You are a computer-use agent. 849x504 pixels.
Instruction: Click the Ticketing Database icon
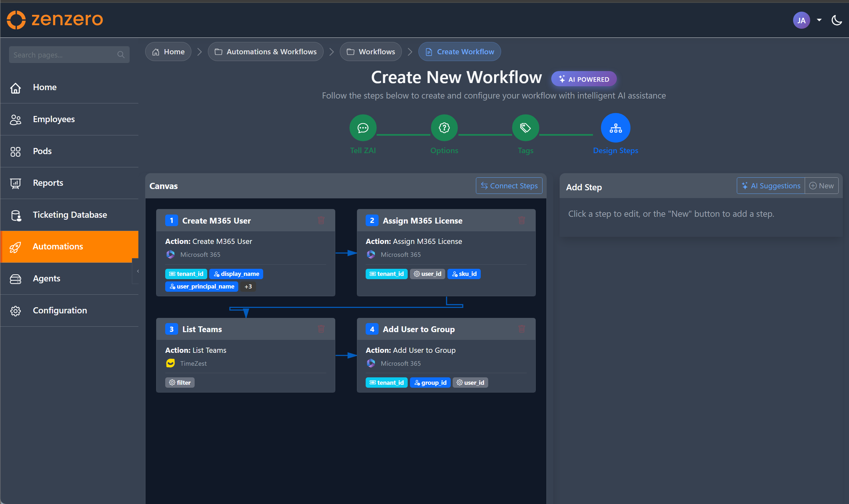click(x=16, y=215)
